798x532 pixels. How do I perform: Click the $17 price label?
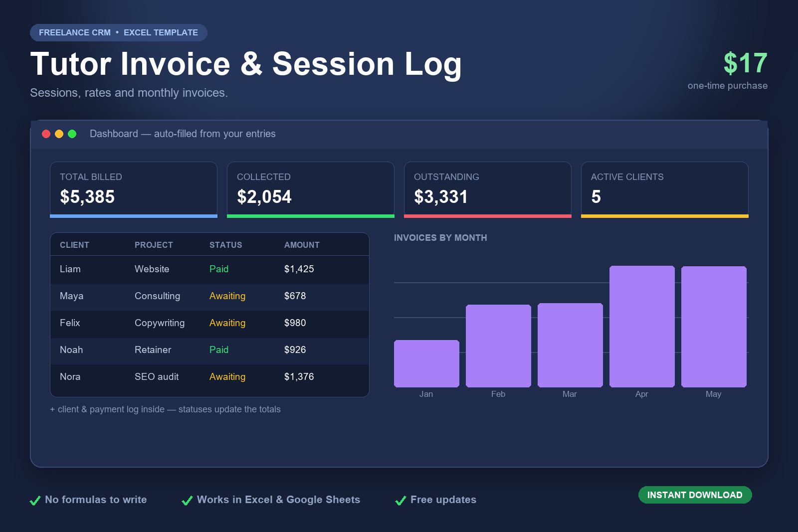(745, 63)
